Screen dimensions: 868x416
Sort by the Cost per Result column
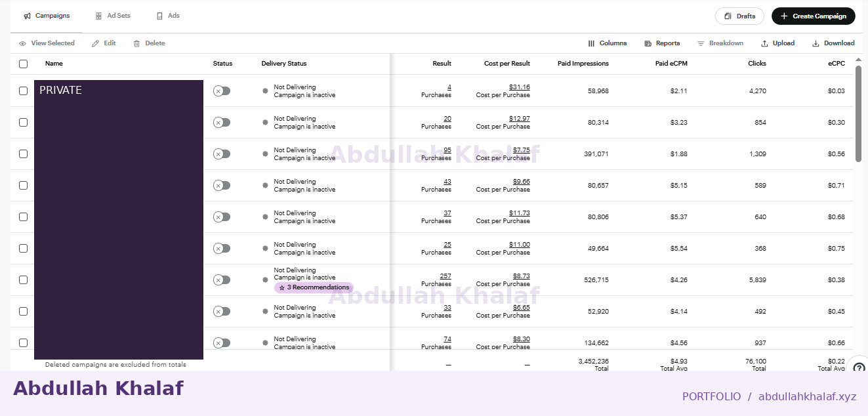[x=507, y=64]
